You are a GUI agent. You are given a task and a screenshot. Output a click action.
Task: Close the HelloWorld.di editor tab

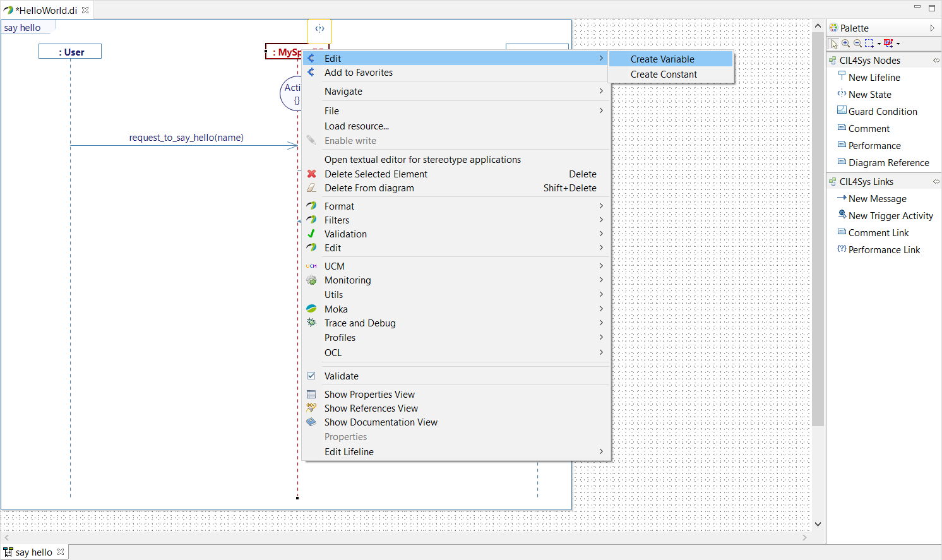[x=85, y=10]
